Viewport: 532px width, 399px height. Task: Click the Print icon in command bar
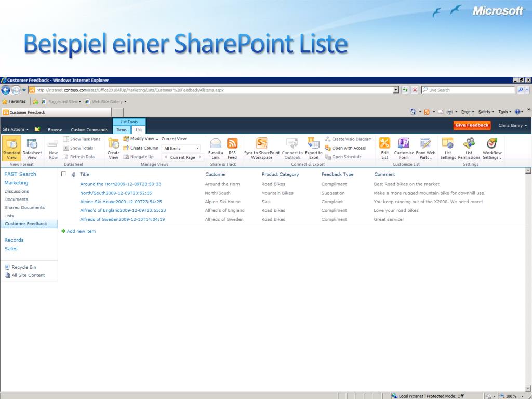tap(449, 112)
